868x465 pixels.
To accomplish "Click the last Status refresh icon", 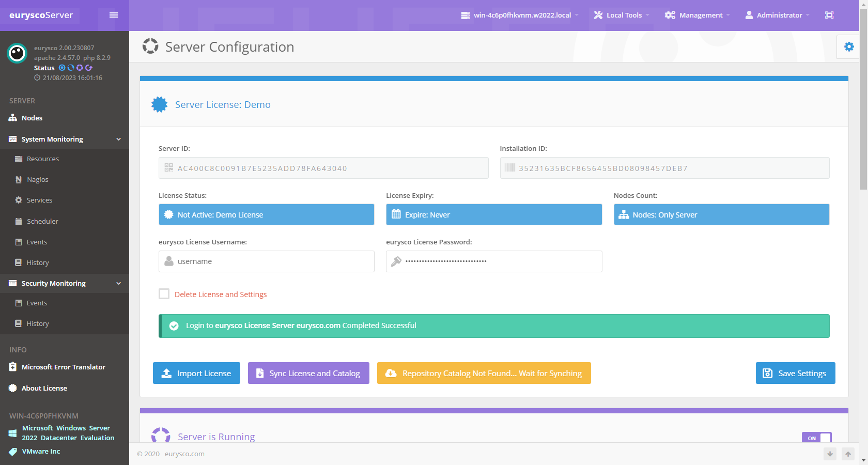I will (x=89, y=68).
